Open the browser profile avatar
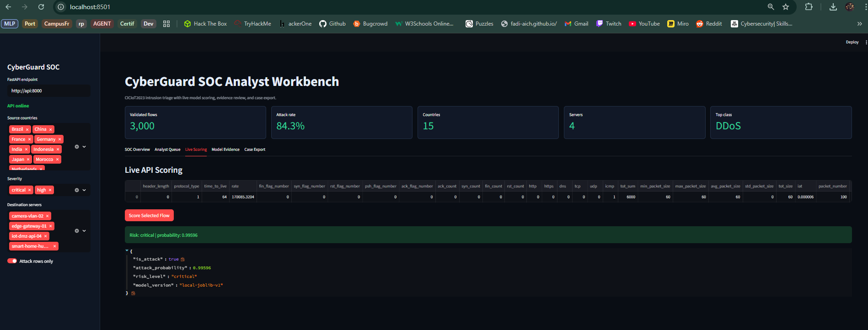Screen dimensions: 868x330 [850, 7]
